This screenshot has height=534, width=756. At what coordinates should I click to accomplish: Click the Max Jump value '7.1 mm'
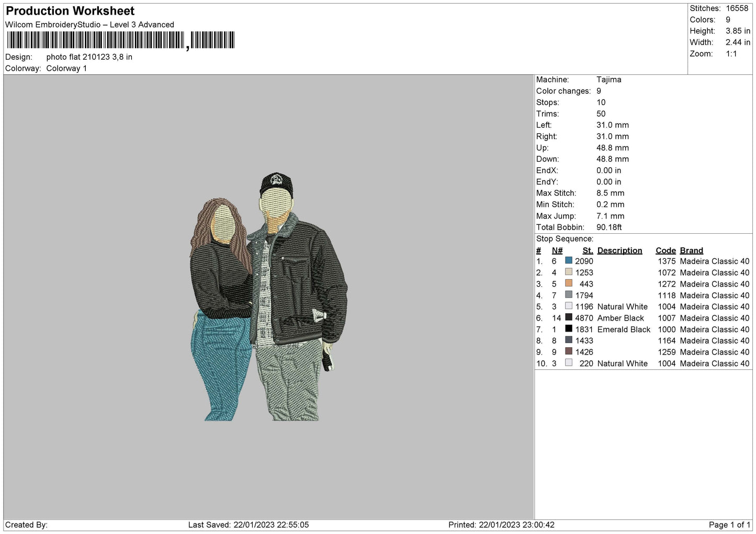pyautogui.click(x=611, y=216)
